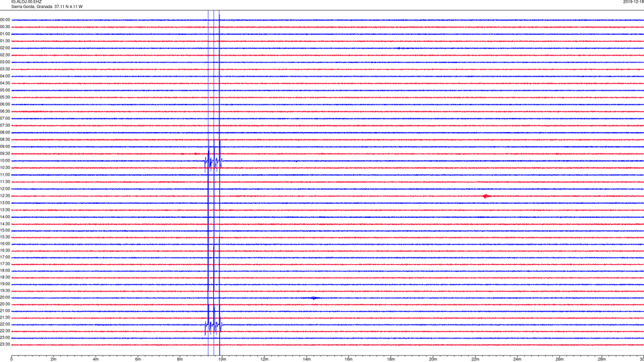This screenshot has height=362, width=644.
Task: Click the "13:00" time label
Action: click(5, 202)
